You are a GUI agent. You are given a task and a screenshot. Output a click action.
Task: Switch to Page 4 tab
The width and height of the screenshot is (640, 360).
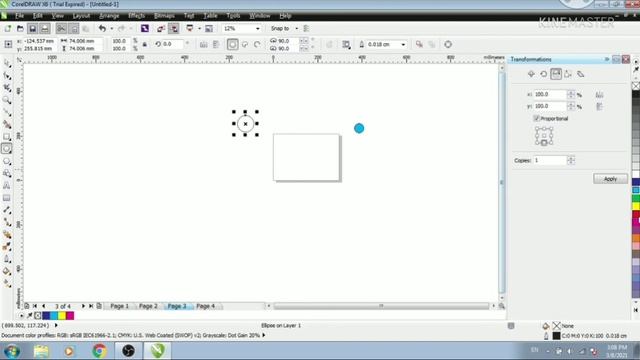(x=205, y=306)
